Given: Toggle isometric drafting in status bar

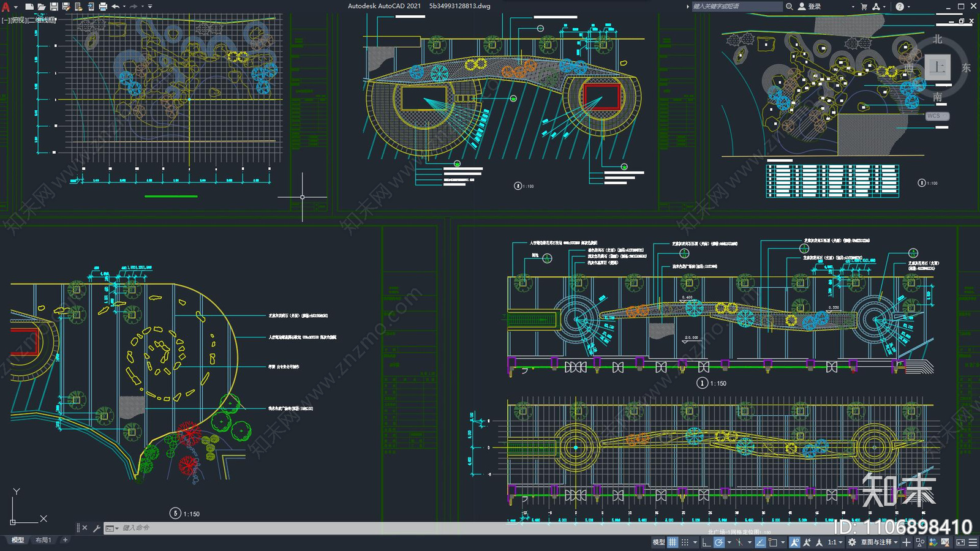Looking at the screenshot, I should point(739,542).
